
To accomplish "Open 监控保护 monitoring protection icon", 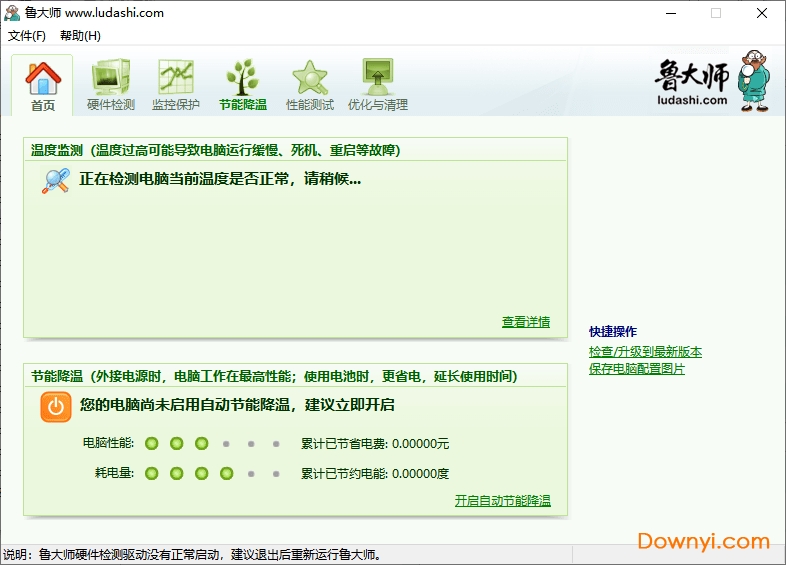I will coord(176,78).
